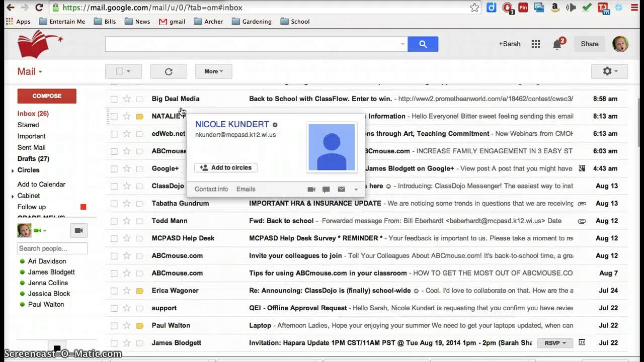Check the Todd Mann email checkbox
644x362 pixels.
click(x=114, y=221)
